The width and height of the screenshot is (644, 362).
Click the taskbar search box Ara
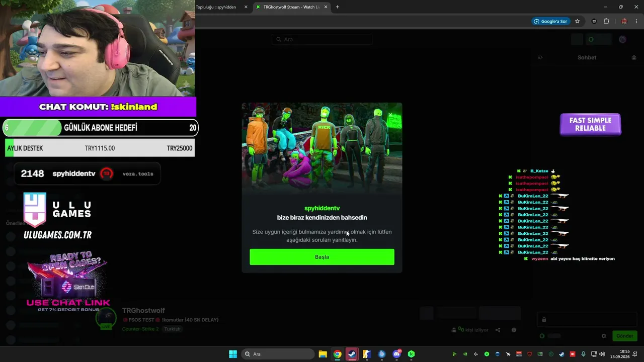coord(278,354)
